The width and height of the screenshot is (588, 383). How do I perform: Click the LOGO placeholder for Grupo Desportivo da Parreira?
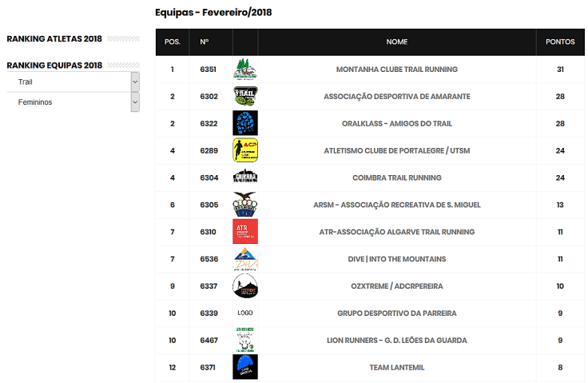(x=245, y=313)
